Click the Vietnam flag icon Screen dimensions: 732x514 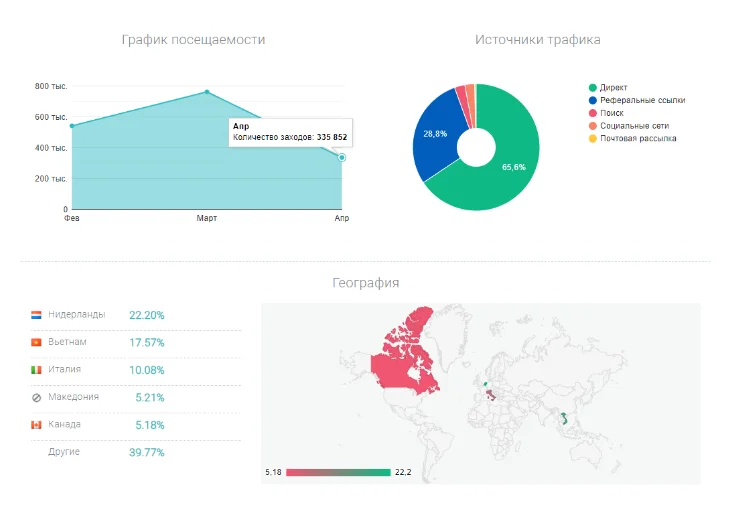(x=36, y=342)
